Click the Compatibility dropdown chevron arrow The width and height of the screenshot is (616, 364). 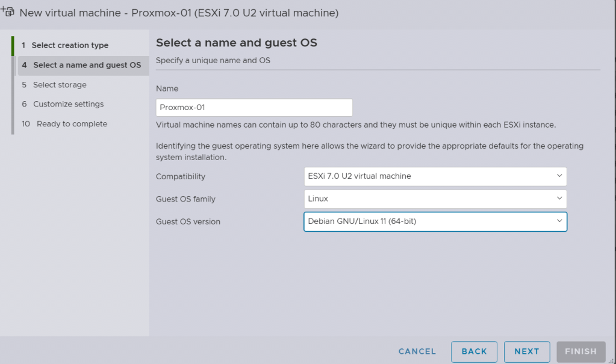(x=559, y=176)
